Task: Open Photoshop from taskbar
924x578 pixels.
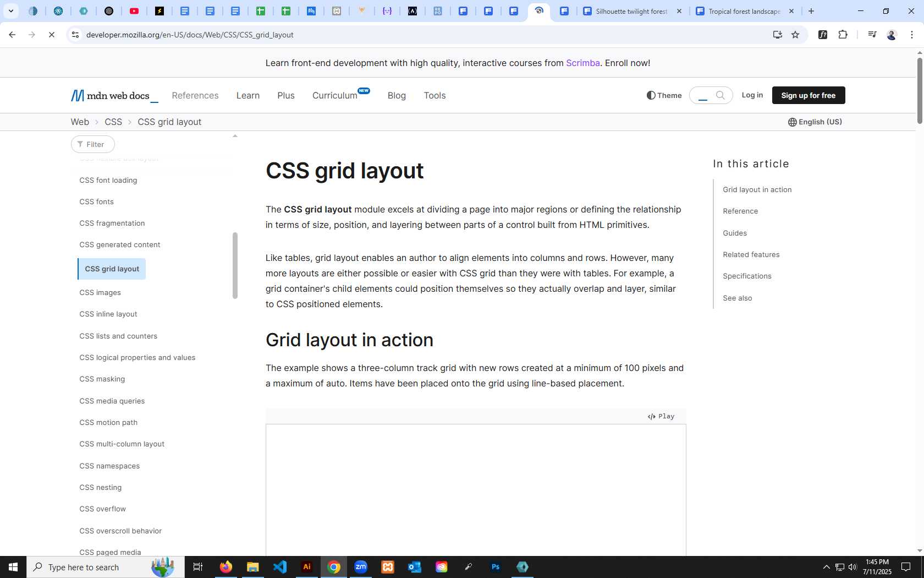Action: pyautogui.click(x=496, y=567)
